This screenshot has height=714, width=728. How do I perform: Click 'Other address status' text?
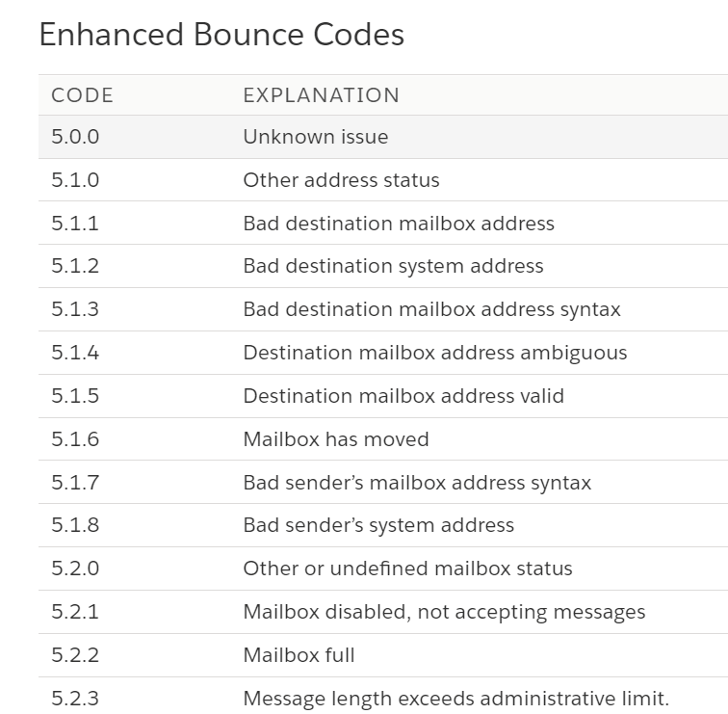coord(341,180)
